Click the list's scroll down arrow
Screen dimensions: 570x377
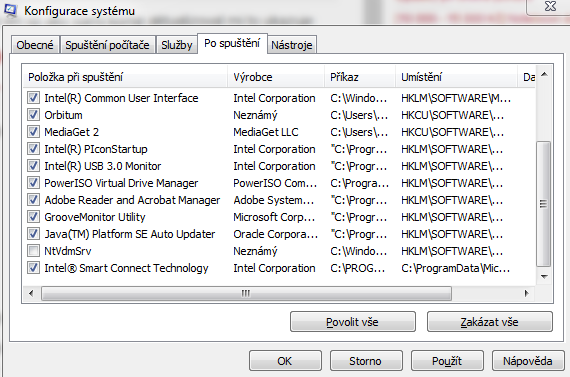pos(544,277)
